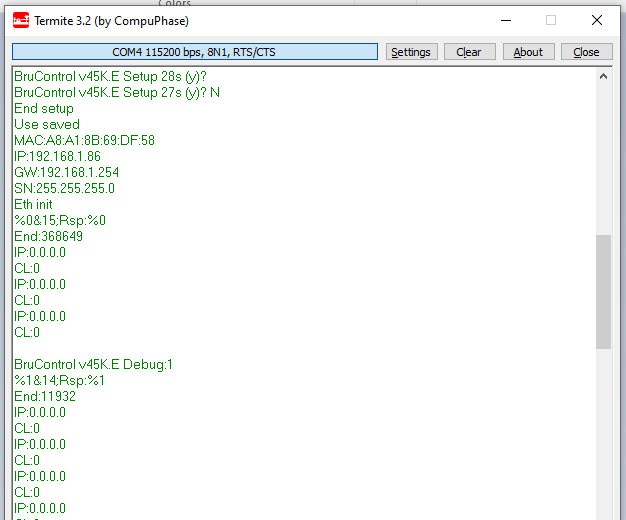This screenshot has height=520, width=626.
Task: Click the line 'BruControl v45K.E Setup 27s (y)? N'
Action: [x=117, y=92]
